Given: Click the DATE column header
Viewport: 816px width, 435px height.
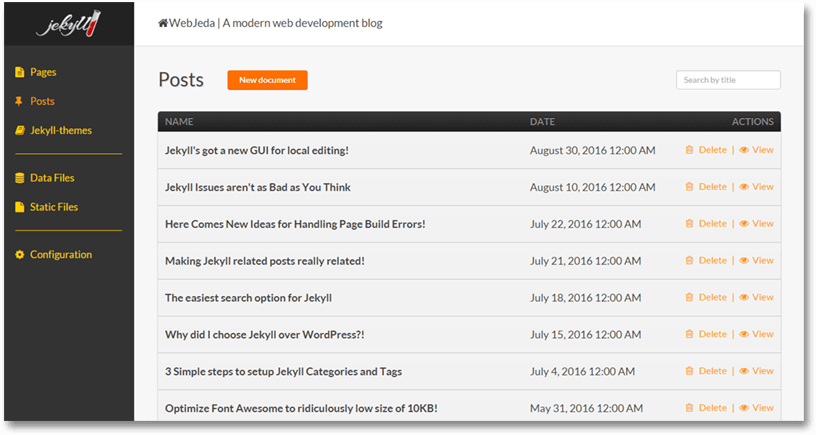Looking at the screenshot, I should click(x=542, y=122).
